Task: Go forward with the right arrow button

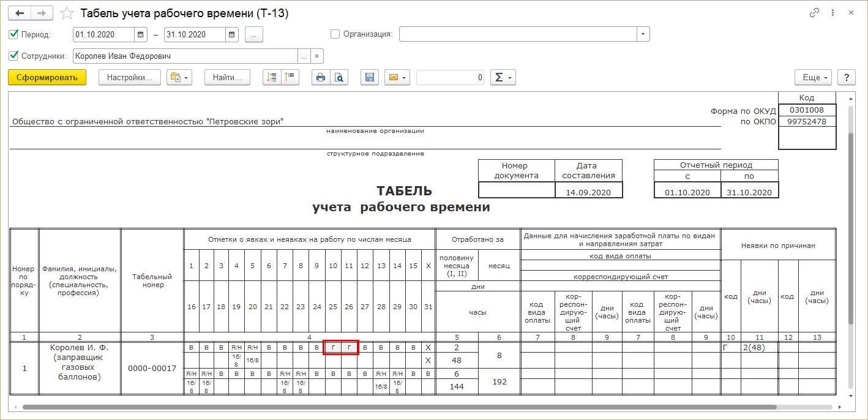Action: (41, 13)
